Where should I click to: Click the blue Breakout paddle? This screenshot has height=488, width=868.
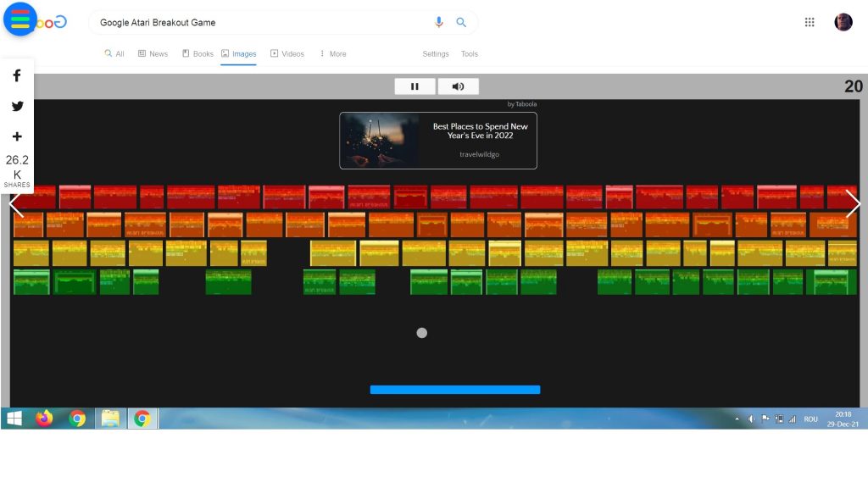tap(455, 390)
